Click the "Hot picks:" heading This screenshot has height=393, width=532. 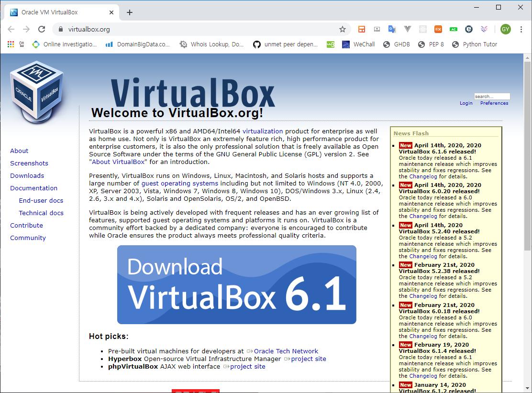[x=109, y=337]
